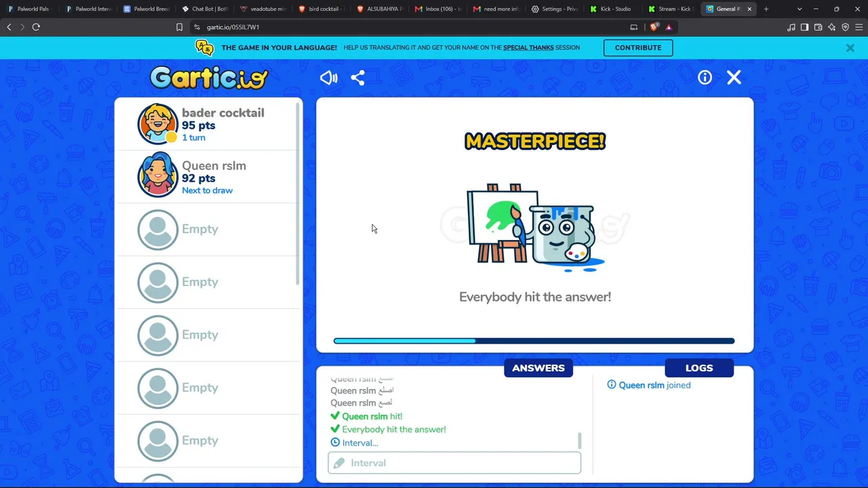Image resolution: width=868 pixels, height=488 pixels.
Task: Click the share room icon
Action: pos(358,78)
